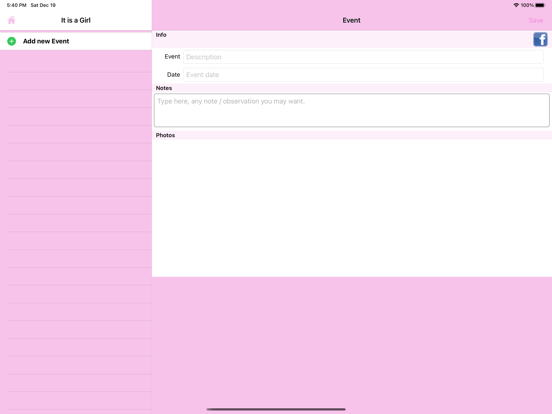Tap the battery indicator icon

click(x=540, y=5)
